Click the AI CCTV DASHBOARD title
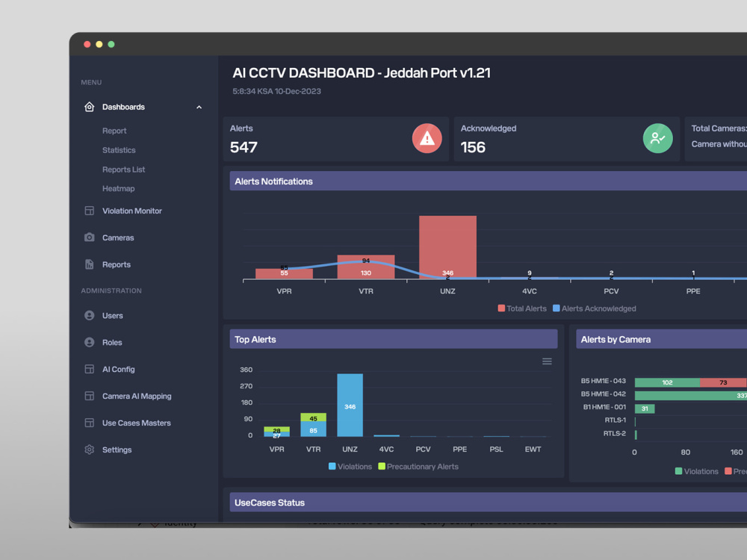 (x=362, y=73)
